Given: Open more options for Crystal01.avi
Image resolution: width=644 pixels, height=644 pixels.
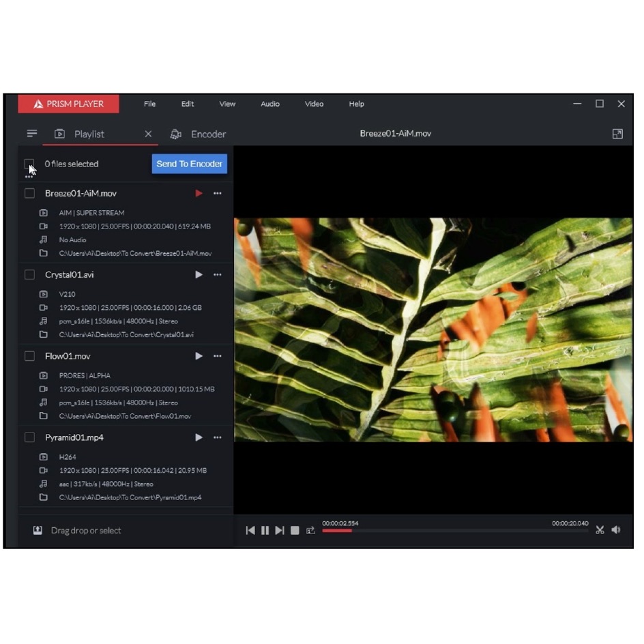Looking at the screenshot, I should point(217,274).
